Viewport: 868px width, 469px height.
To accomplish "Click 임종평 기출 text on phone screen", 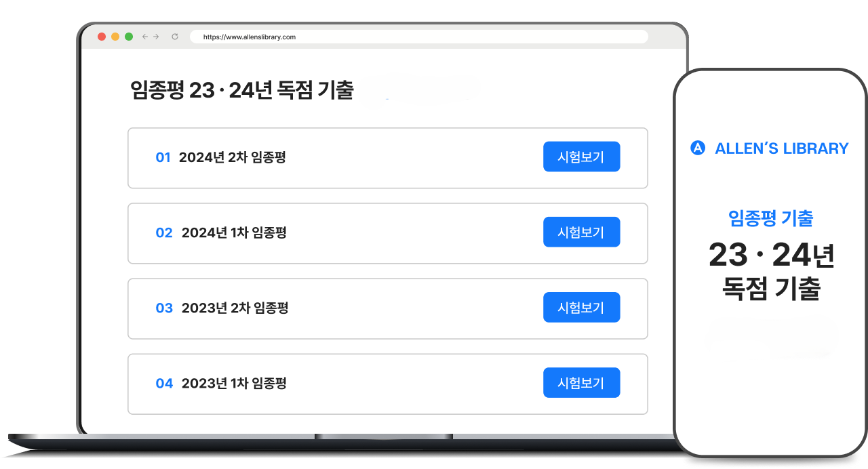I will [770, 218].
